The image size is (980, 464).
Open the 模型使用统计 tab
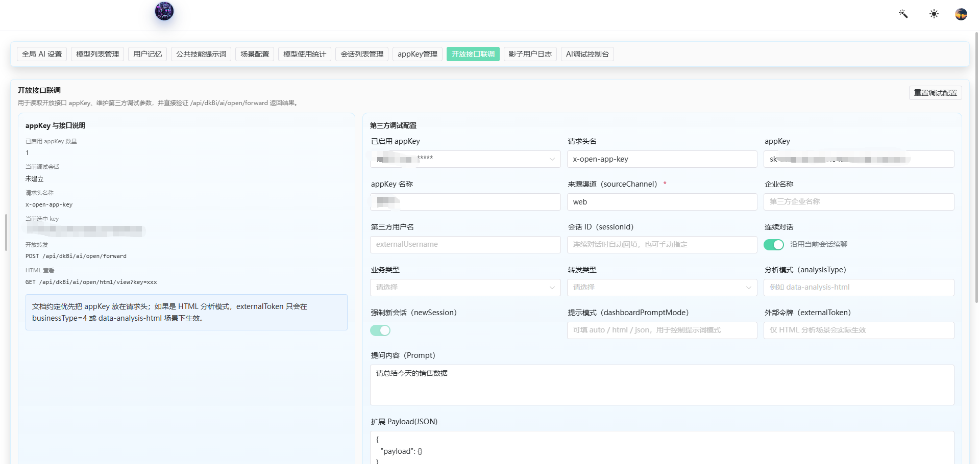305,54
